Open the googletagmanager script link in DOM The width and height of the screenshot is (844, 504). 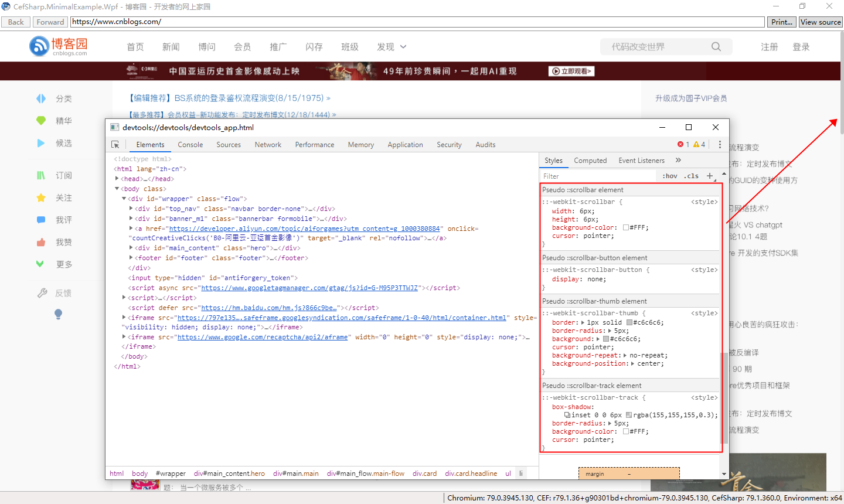coord(309,288)
